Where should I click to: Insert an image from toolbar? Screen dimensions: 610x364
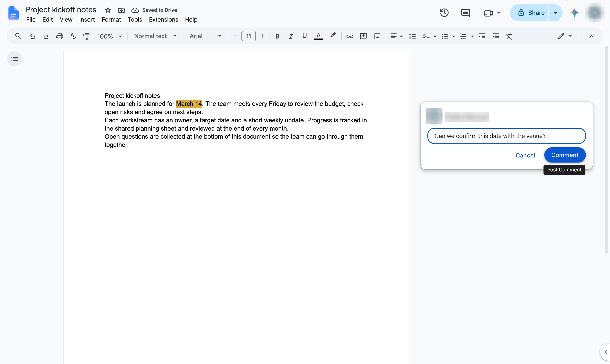tap(377, 36)
